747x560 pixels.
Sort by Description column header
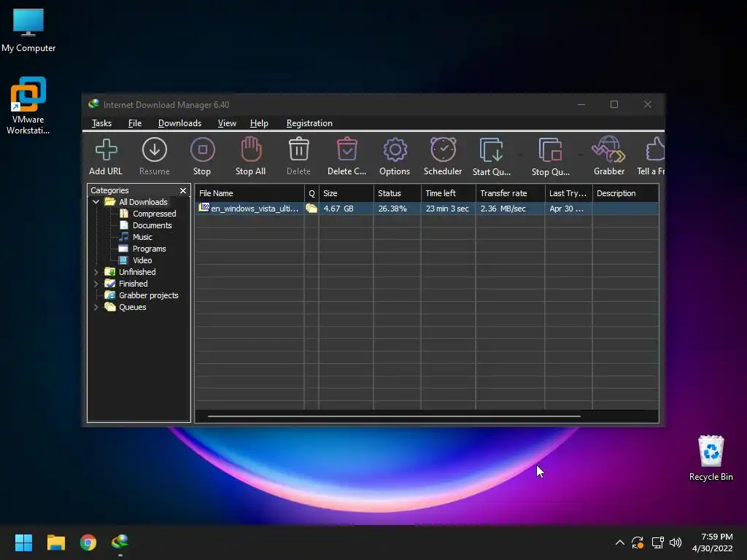coord(625,193)
